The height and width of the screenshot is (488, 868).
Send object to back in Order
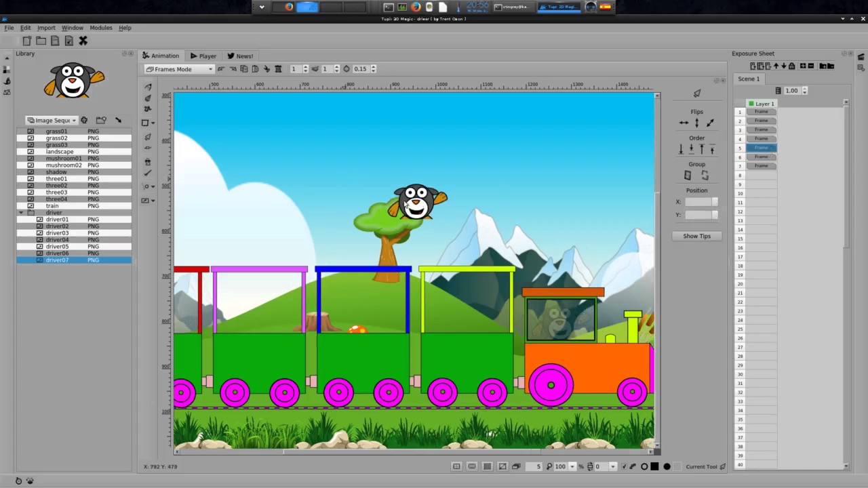coord(682,149)
